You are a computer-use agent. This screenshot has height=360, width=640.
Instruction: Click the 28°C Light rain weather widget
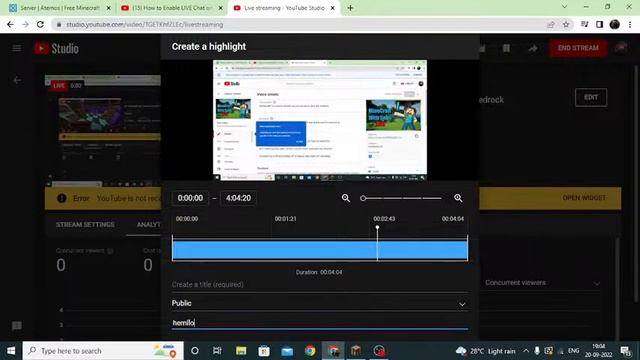pyautogui.click(x=485, y=351)
